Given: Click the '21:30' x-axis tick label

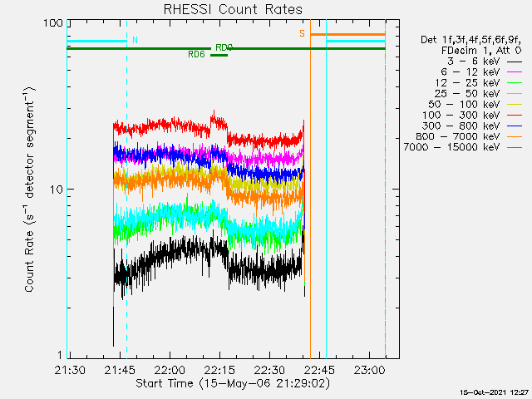Looking at the screenshot, I should point(70,370).
